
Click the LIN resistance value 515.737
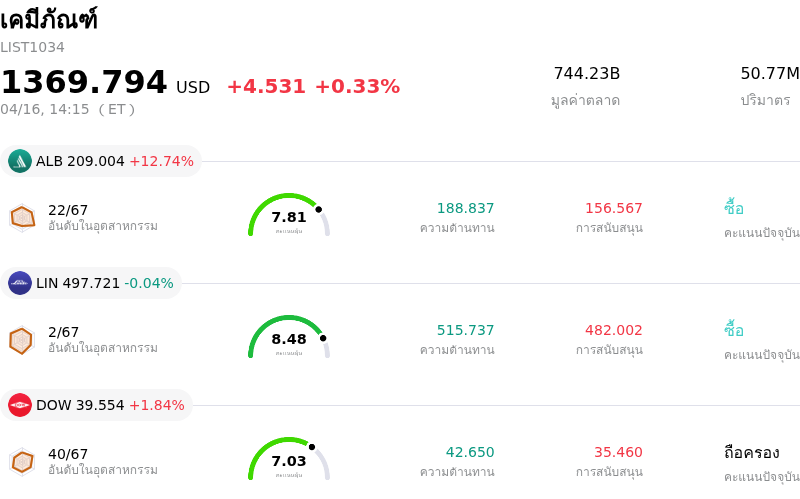[x=465, y=330]
